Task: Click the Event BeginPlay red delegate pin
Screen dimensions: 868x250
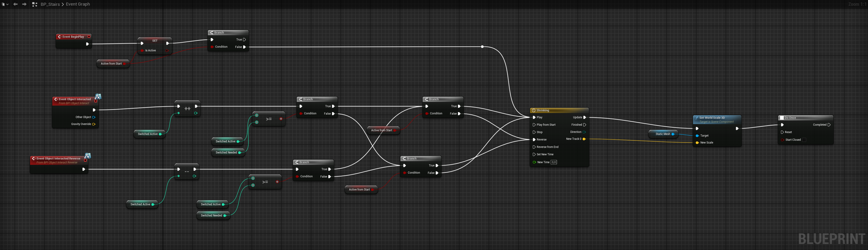Action: pyautogui.click(x=89, y=36)
